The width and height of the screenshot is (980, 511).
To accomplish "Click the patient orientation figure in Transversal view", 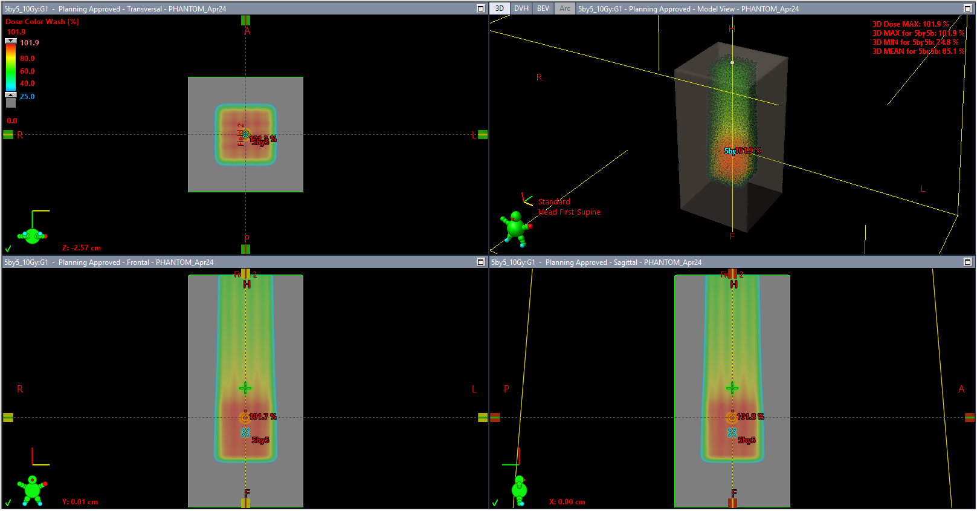I will click(x=32, y=235).
